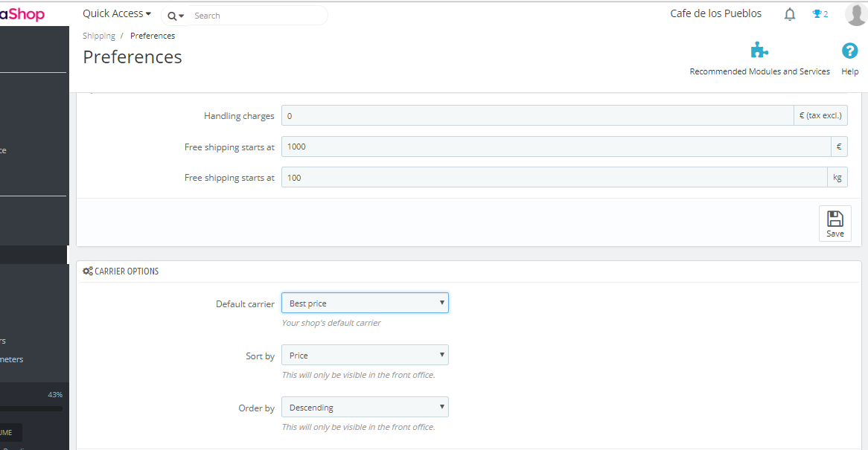Open the user avatar profile menu
Screen dimensions: 868x450
tap(855, 14)
